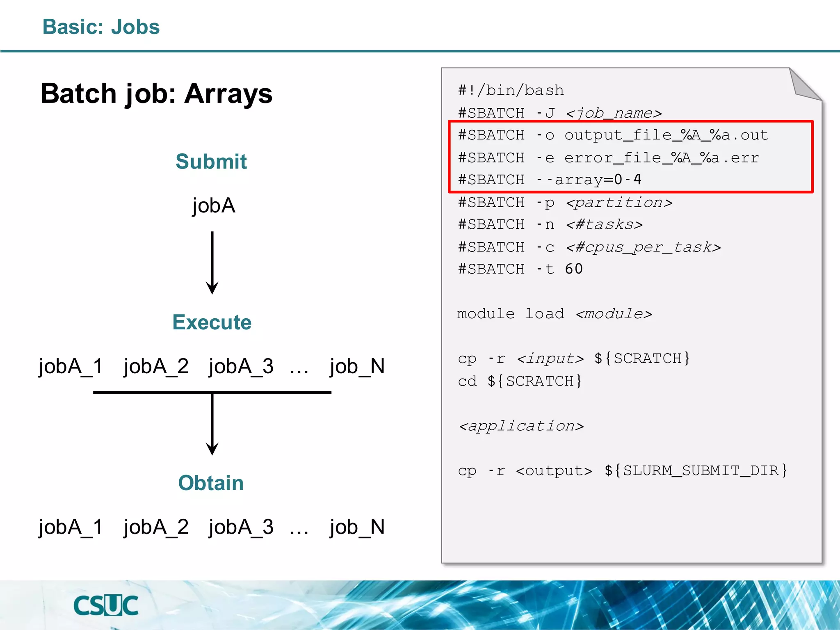Click the '#SBATCH -p <partition>' line
Image resolution: width=840 pixels, height=630 pixels.
(x=565, y=202)
